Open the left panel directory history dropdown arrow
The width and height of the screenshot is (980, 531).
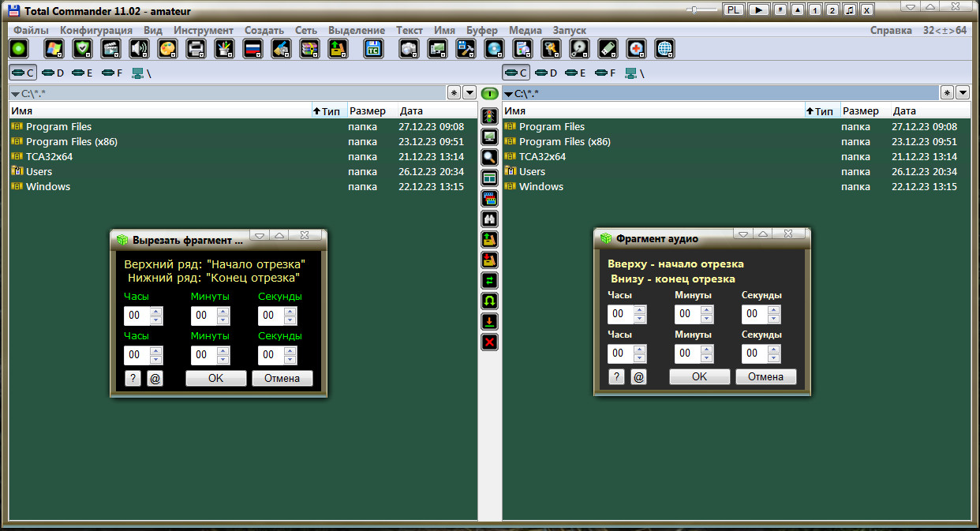(469, 93)
